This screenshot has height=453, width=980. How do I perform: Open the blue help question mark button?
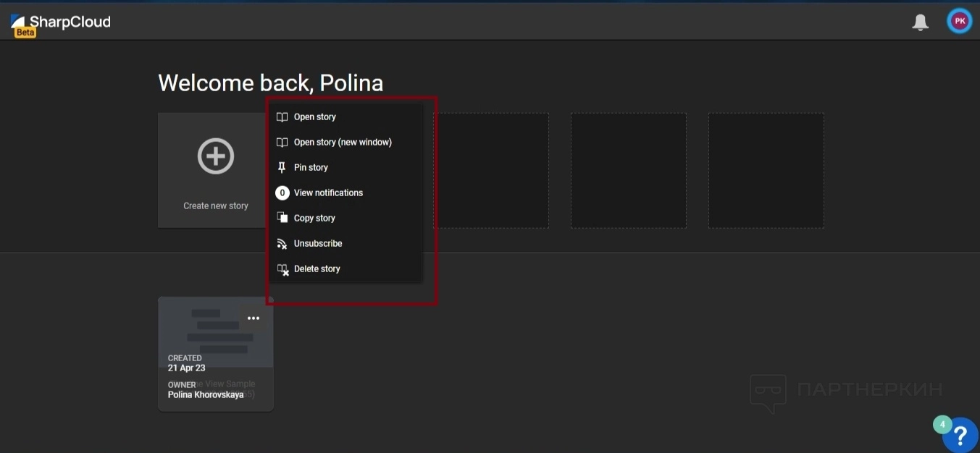point(960,435)
